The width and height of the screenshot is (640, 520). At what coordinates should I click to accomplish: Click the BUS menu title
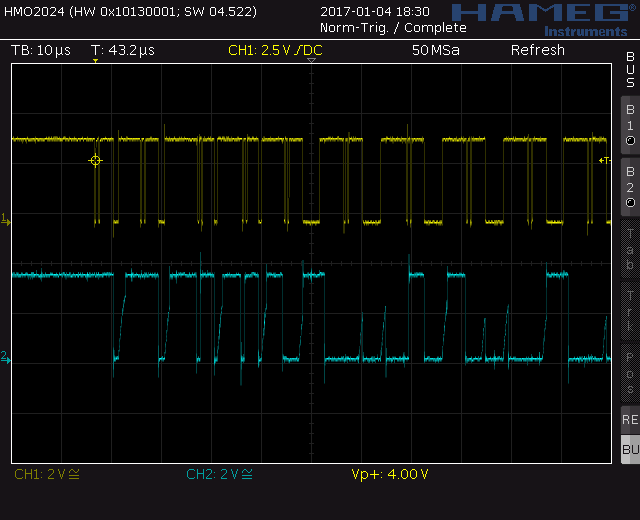click(x=630, y=70)
